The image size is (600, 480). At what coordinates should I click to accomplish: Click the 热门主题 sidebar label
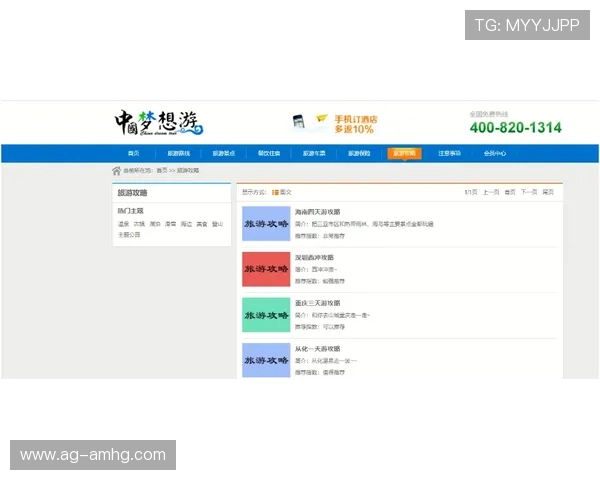tap(130, 211)
